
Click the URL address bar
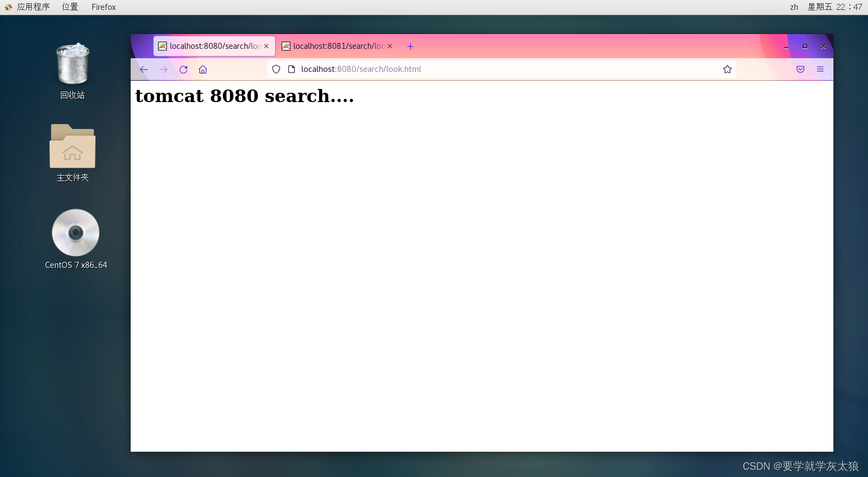(501, 69)
